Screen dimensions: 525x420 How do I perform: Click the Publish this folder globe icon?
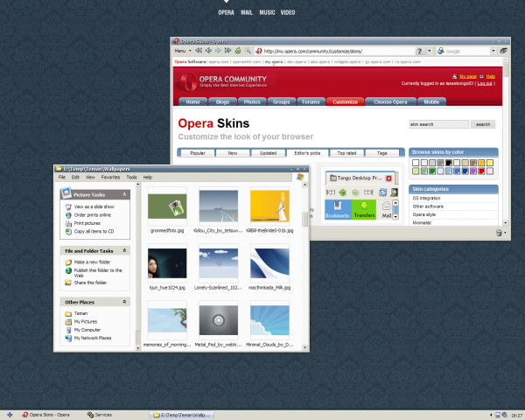pos(68,270)
